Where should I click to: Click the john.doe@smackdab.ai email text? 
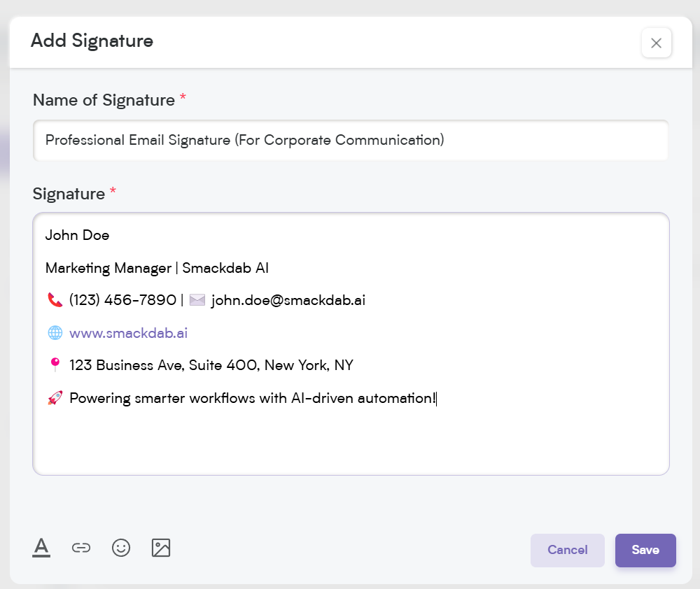[288, 300]
